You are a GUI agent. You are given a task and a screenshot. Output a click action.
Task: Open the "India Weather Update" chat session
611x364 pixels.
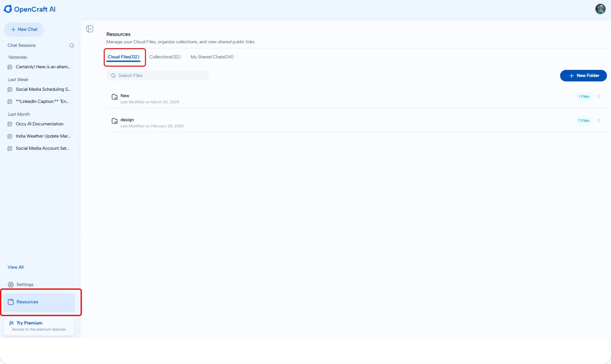point(43,136)
